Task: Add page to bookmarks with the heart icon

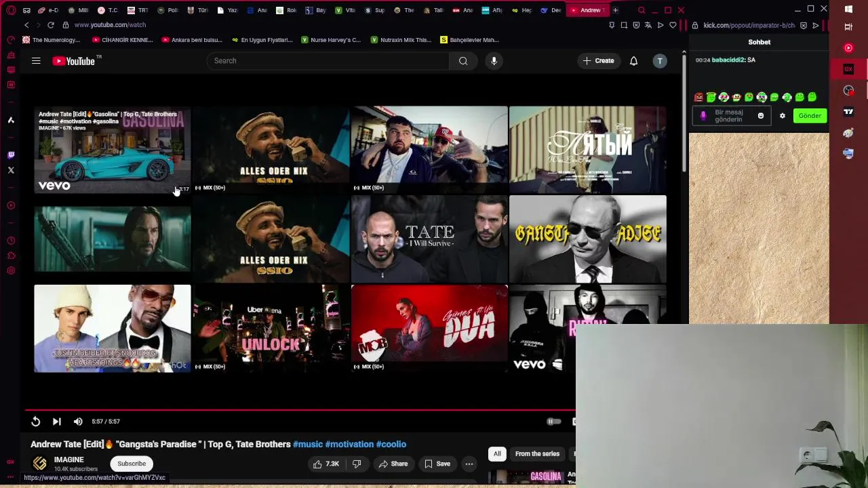Action: [673, 25]
